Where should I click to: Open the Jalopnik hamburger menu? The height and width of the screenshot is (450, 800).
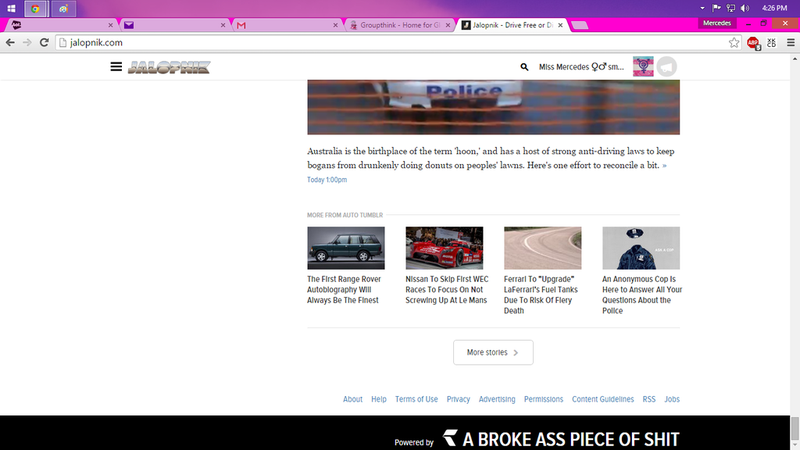coord(116,66)
